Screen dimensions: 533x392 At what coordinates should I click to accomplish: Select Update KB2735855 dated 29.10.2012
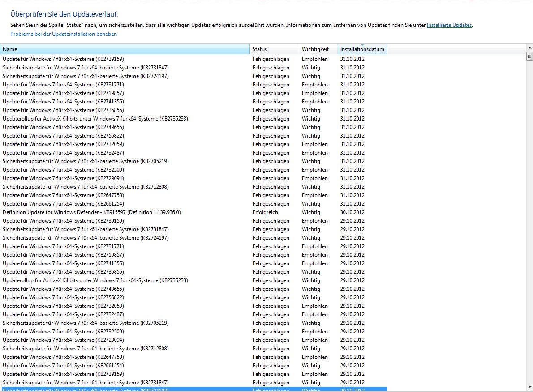(193, 272)
